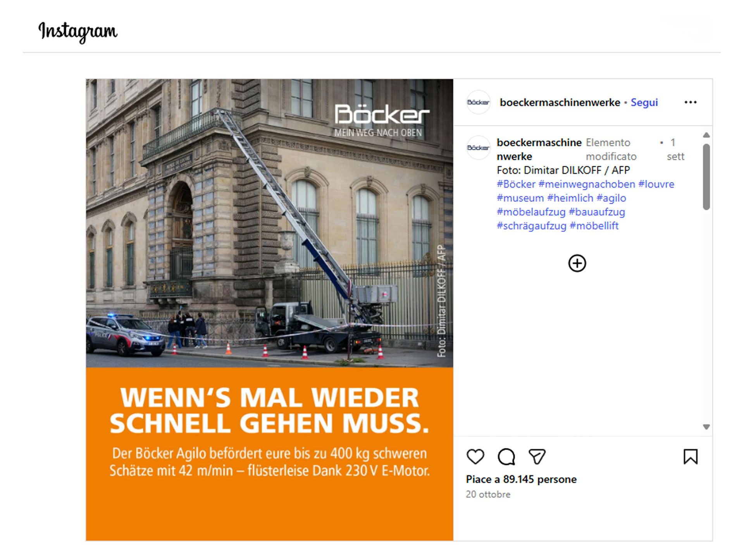This screenshot has width=744, height=560.
Task: Click scroll up arrow in caption panel
Action: click(x=706, y=135)
